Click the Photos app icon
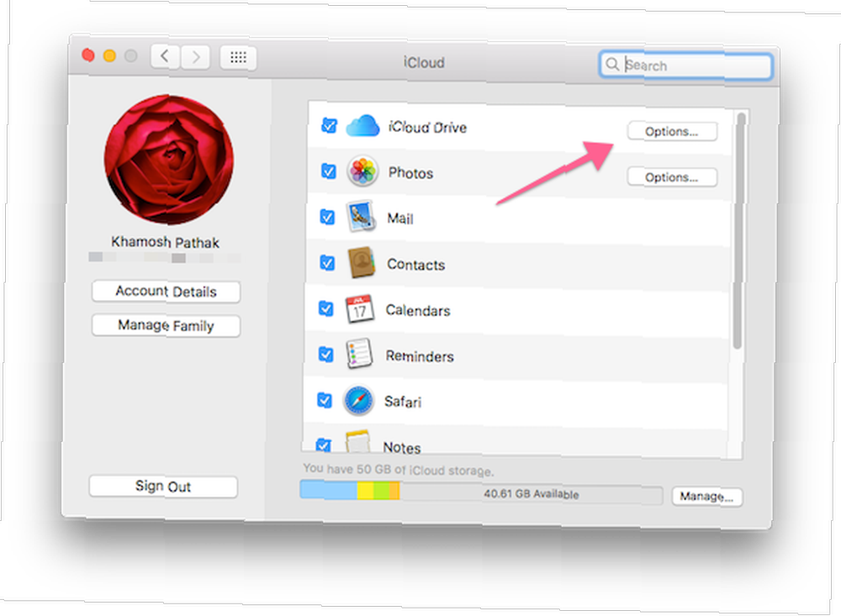 (362, 171)
